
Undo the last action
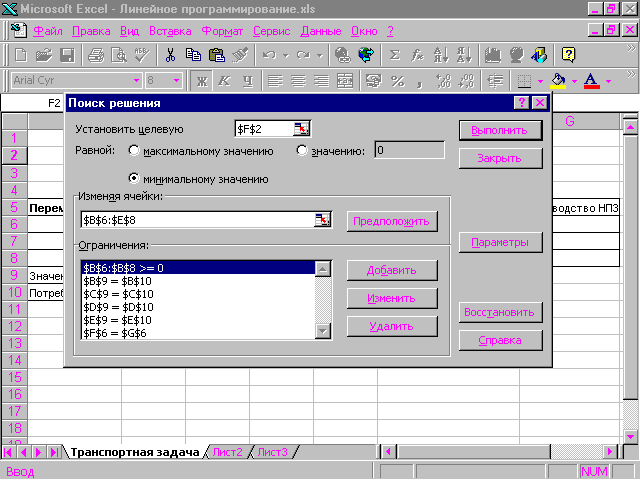269,55
